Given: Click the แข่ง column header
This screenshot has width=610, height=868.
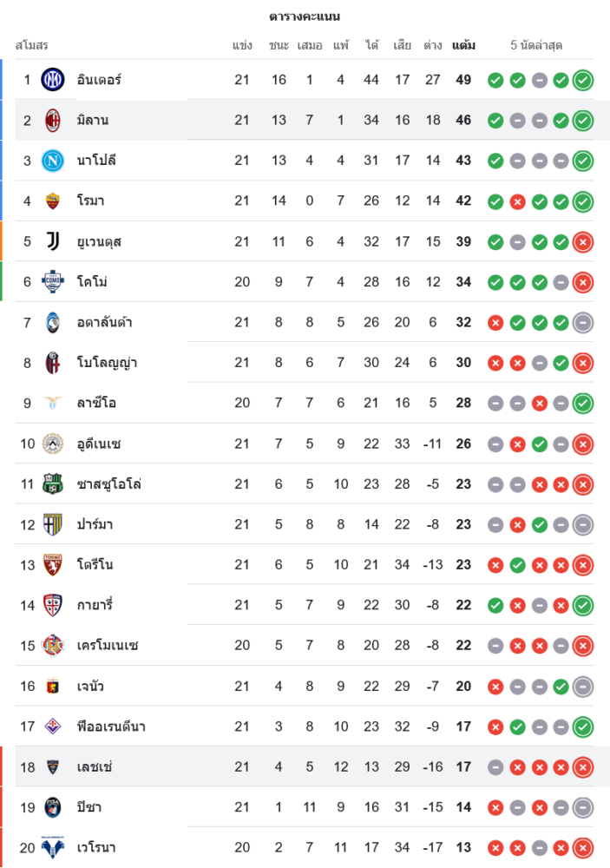Looking at the screenshot, I should (242, 45).
